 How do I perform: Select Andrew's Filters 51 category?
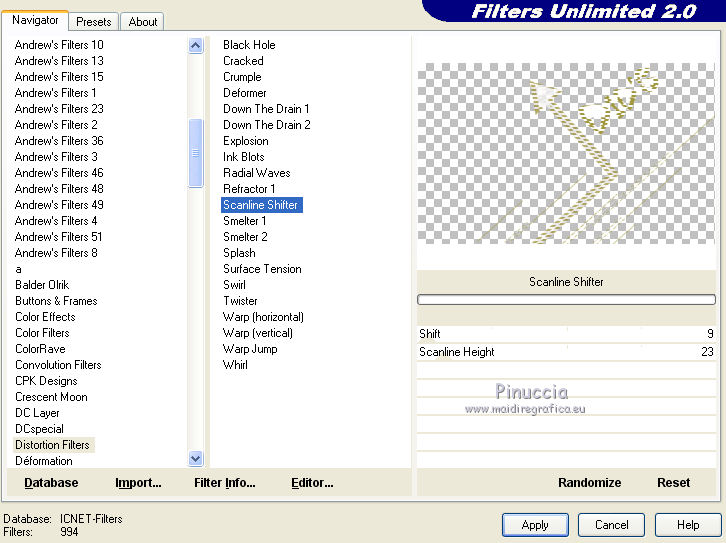coord(58,237)
